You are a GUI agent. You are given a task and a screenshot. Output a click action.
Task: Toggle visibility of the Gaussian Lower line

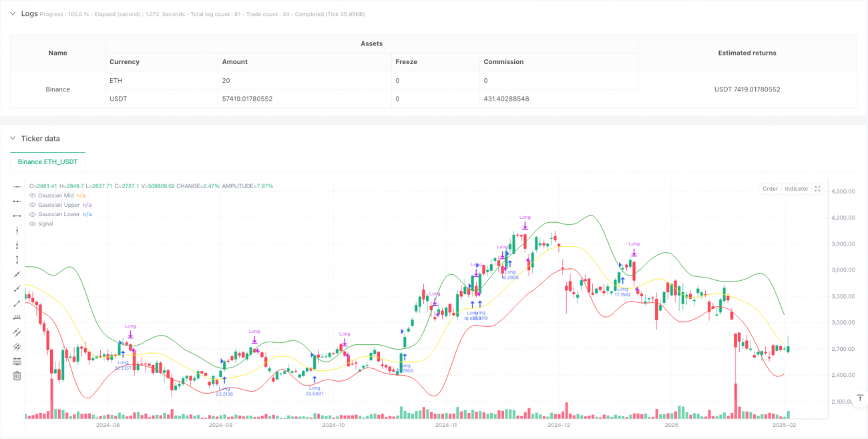[33, 214]
